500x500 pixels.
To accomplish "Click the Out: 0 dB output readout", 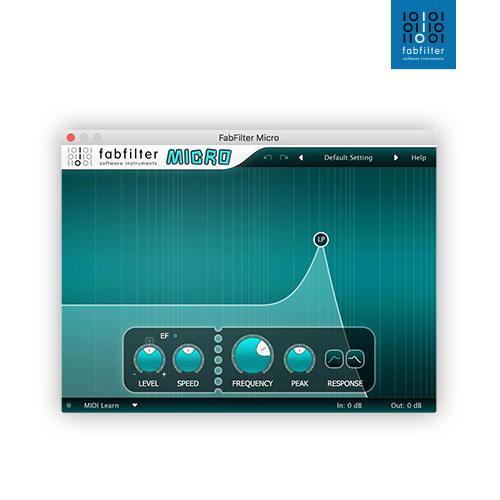I will pos(406,405).
